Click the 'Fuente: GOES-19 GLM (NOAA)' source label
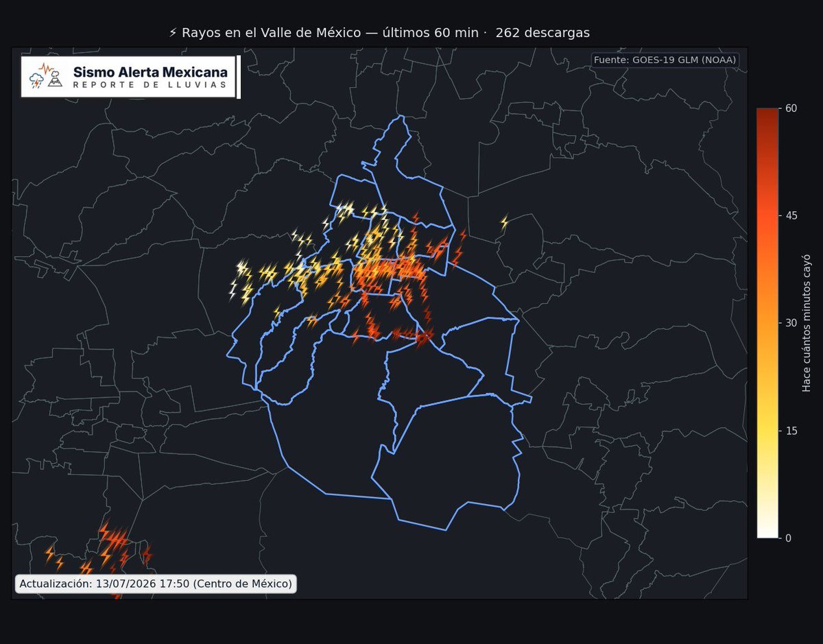 pos(665,60)
